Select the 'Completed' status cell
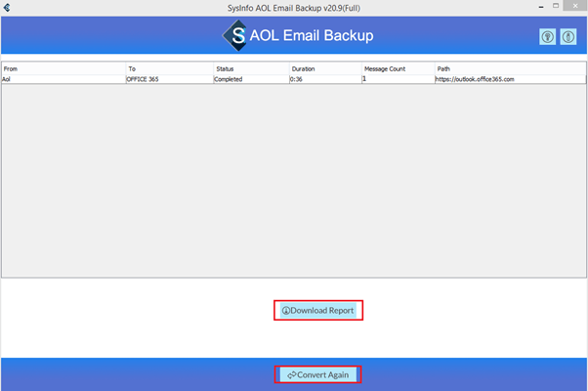 tap(251, 79)
